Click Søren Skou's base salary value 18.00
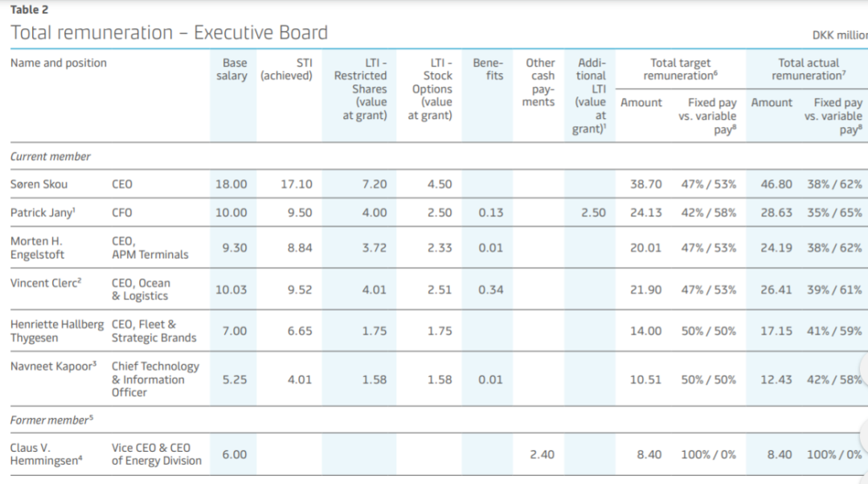This screenshot has width=868, height=484. [x=231, y=184]
